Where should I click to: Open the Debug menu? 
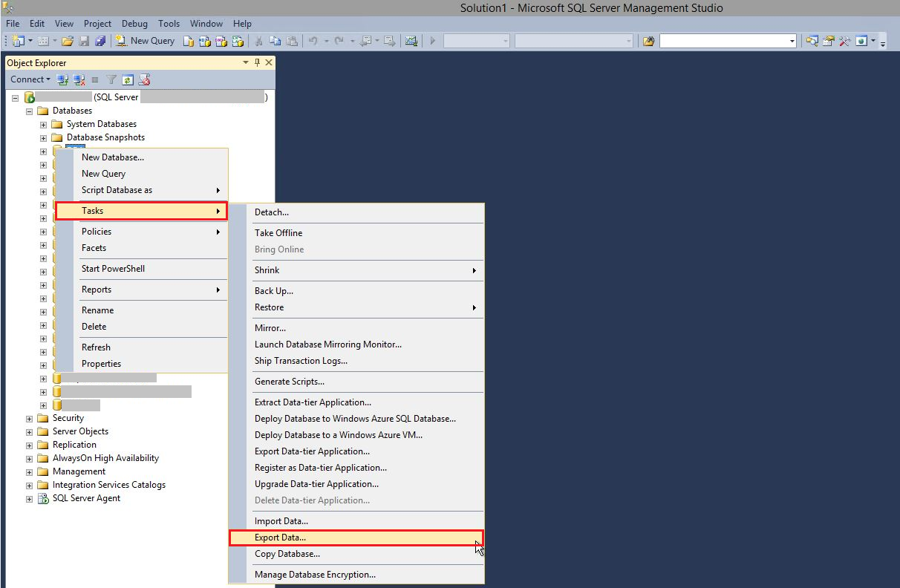(x=134, y=24)
